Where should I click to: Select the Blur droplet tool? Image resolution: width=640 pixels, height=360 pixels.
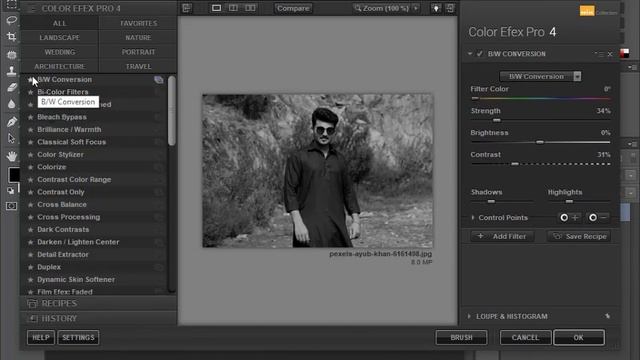tap(11, 104)
